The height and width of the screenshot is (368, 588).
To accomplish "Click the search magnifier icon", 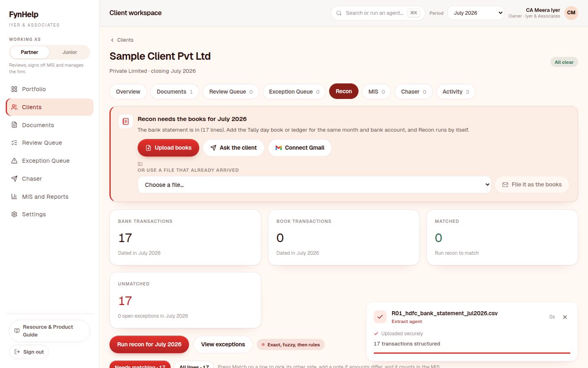I will [339, 13].
